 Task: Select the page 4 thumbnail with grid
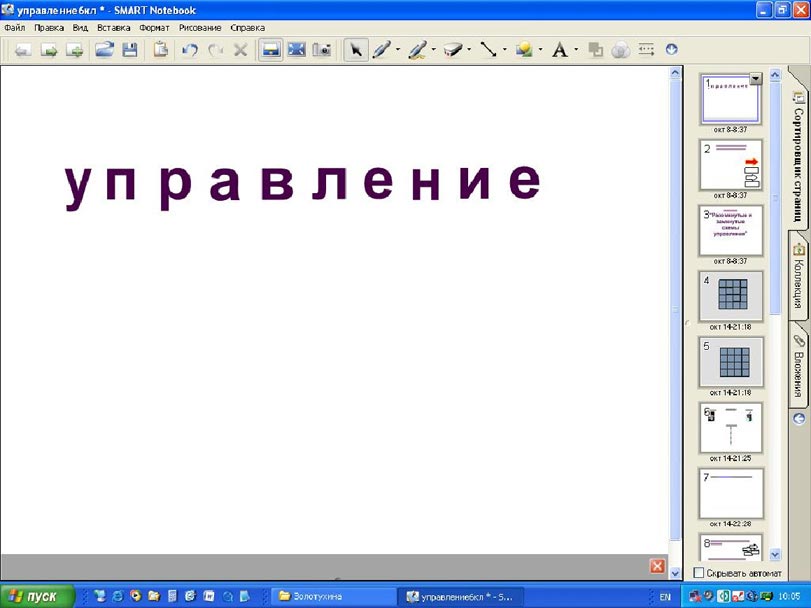[x=730, y=295]
